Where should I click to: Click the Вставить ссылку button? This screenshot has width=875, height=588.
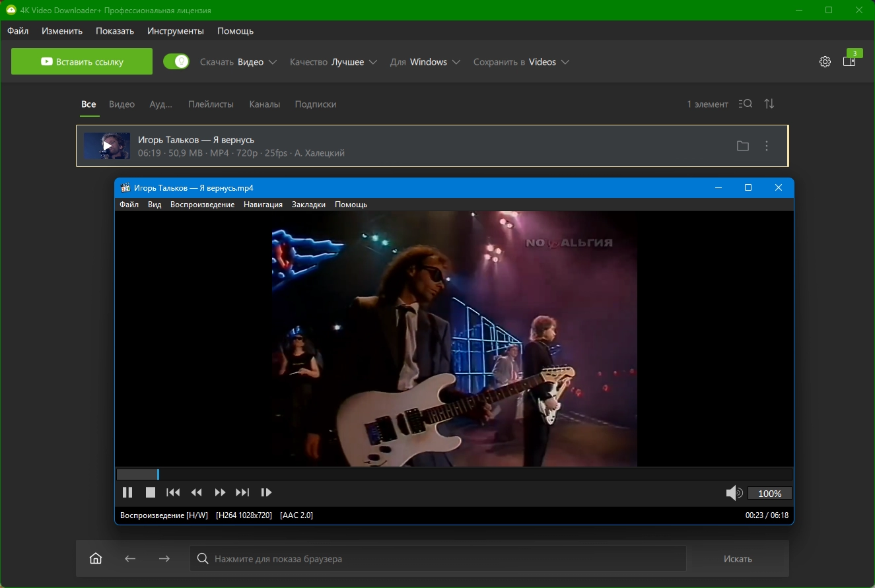(82, 61)
